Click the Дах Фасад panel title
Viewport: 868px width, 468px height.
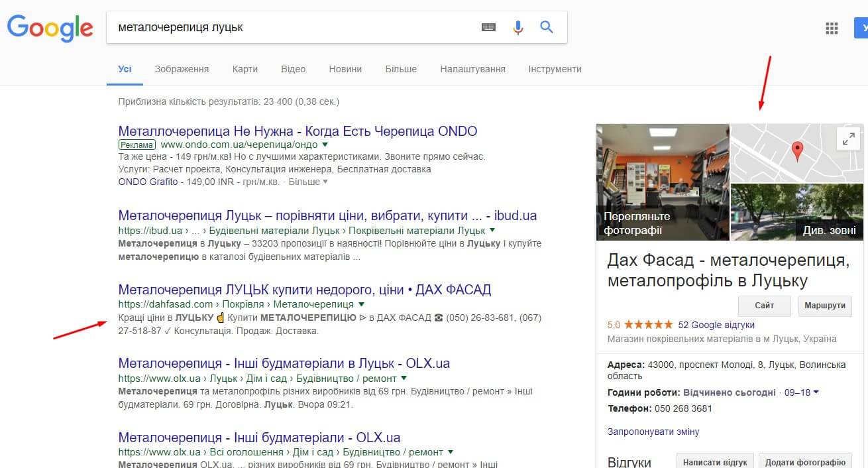coord(728,270)
